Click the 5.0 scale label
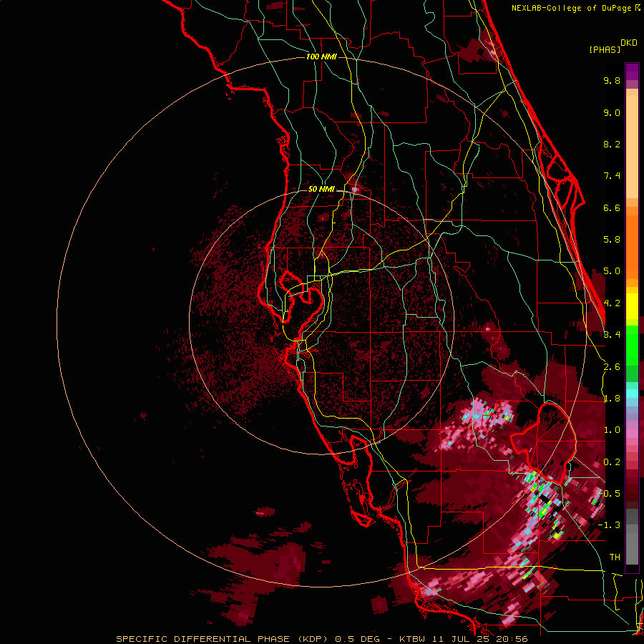The width and height of the screenshot is (644, 644). 612,271
